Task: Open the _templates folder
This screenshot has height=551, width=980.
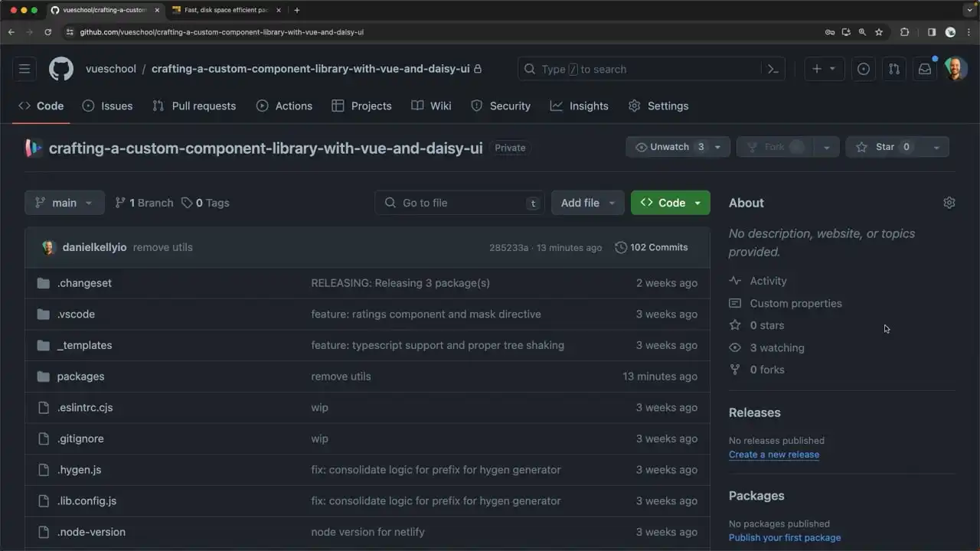Action: point(84,345)
